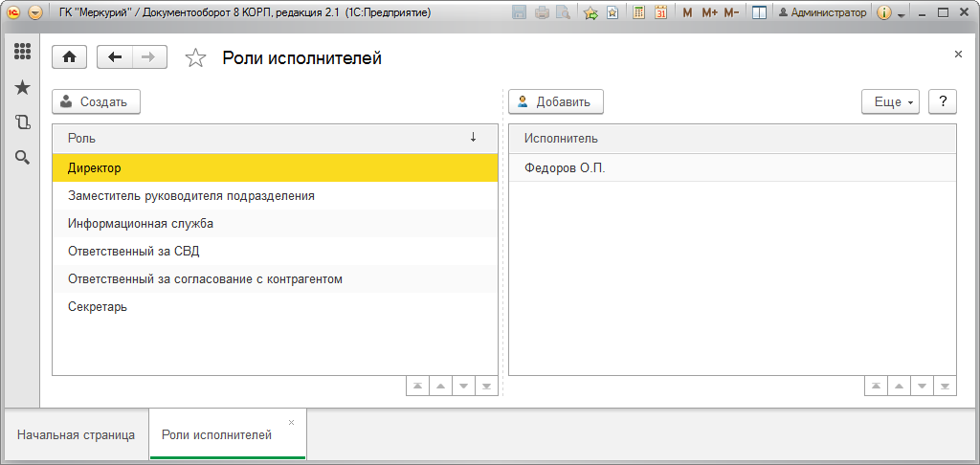
Task: Expand the Еще dropdown menu
Action: click(x=891, y=101)
